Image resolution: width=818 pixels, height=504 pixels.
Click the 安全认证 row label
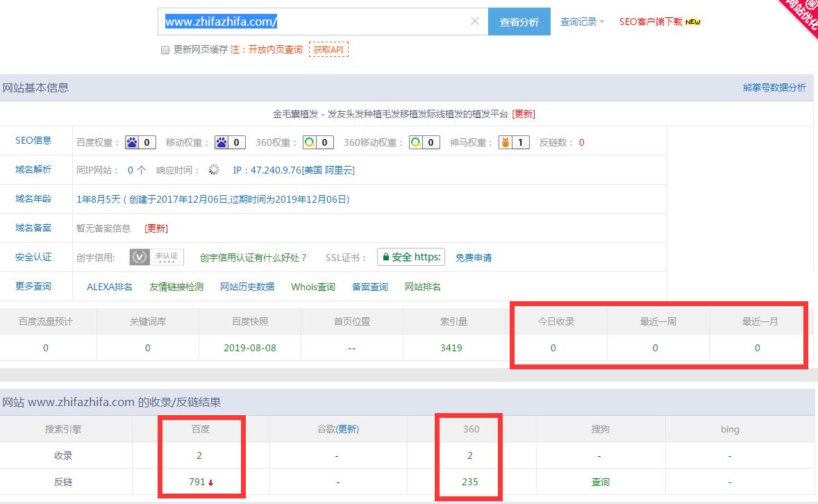pos(33,258)
